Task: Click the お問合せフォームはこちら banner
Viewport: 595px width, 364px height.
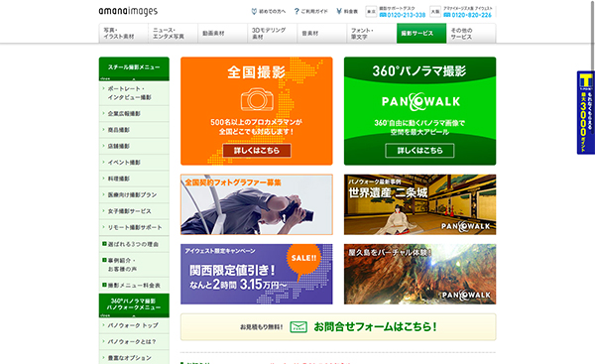Action: (x=338, y=326)
